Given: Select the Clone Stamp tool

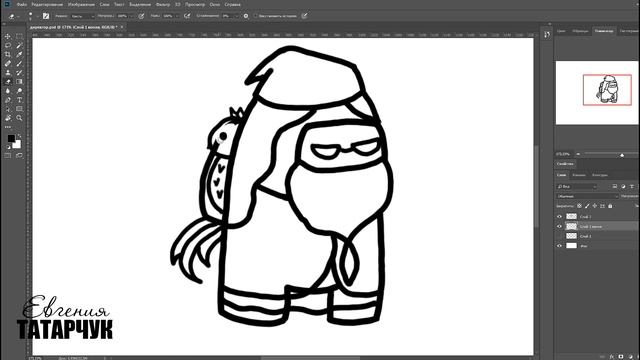Looking at the screenshot, I should (x=8, y=73).
